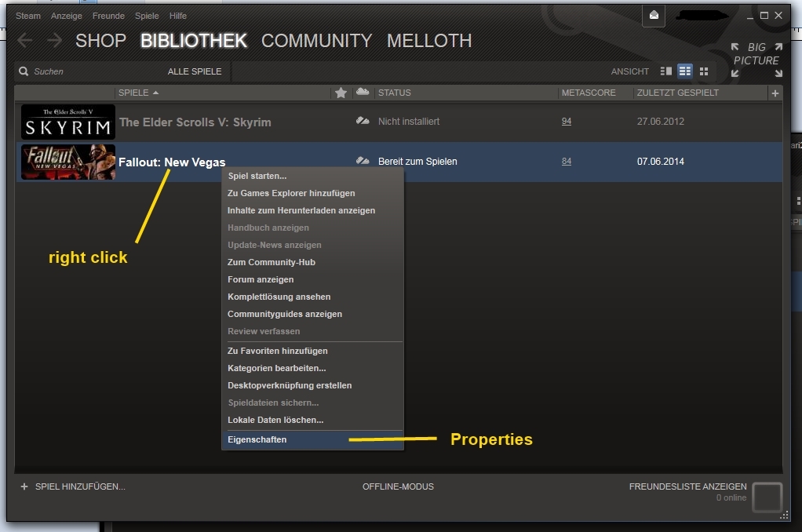Click the date 27.06.2012

[660, 122]
